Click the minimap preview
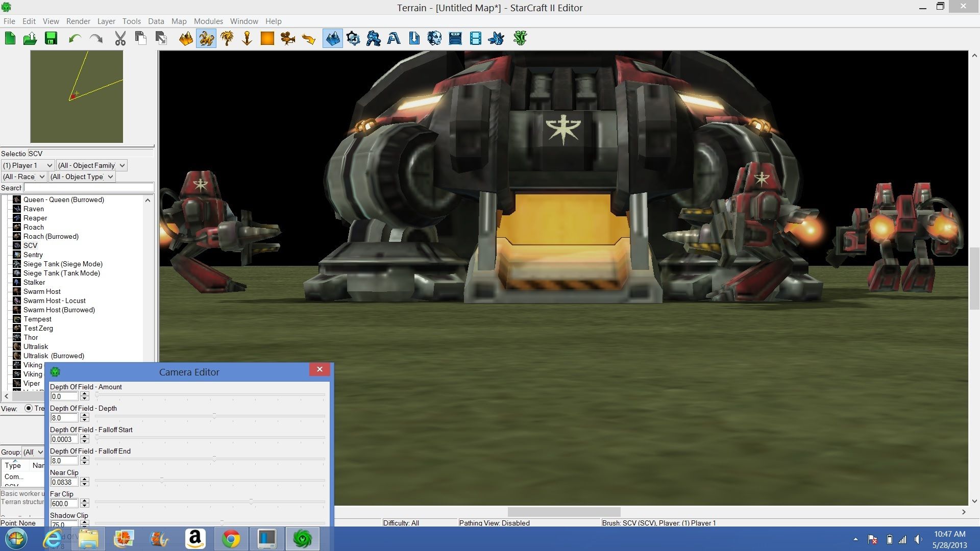 77,97
